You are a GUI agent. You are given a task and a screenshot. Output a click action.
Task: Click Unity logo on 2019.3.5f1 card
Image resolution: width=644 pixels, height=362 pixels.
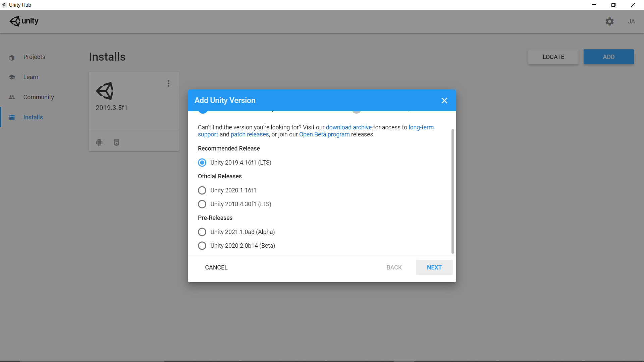coord(105,91)
